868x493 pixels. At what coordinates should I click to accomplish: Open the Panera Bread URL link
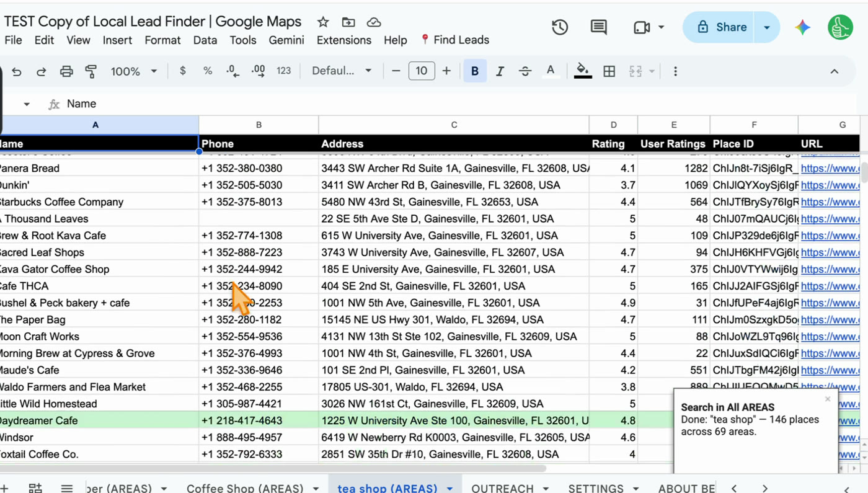pos(830,168)
